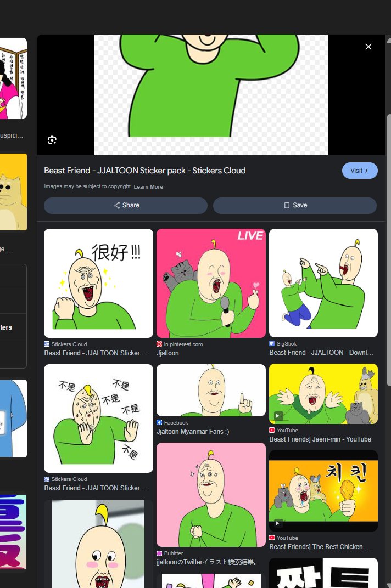This screenshot has width=391, height=588.
Task: Click play icon on Jaem-min video thumbnail
Action: (x=278, y=416)
